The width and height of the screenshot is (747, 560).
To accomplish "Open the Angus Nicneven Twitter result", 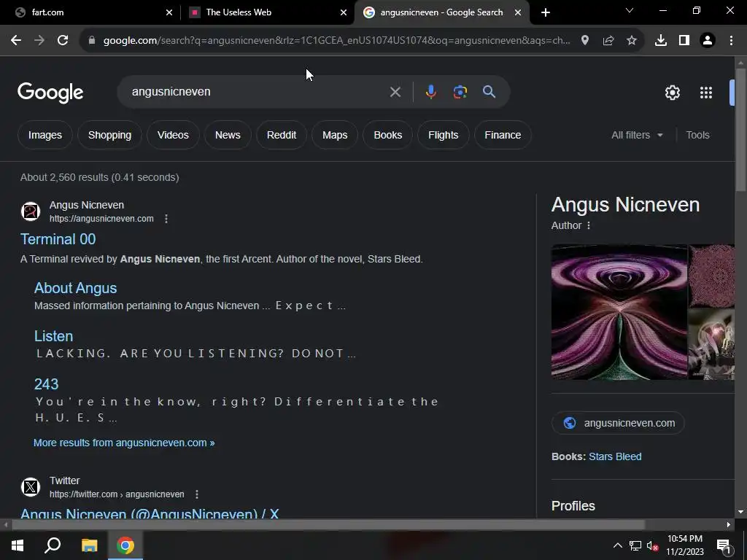I will (150, 513).
